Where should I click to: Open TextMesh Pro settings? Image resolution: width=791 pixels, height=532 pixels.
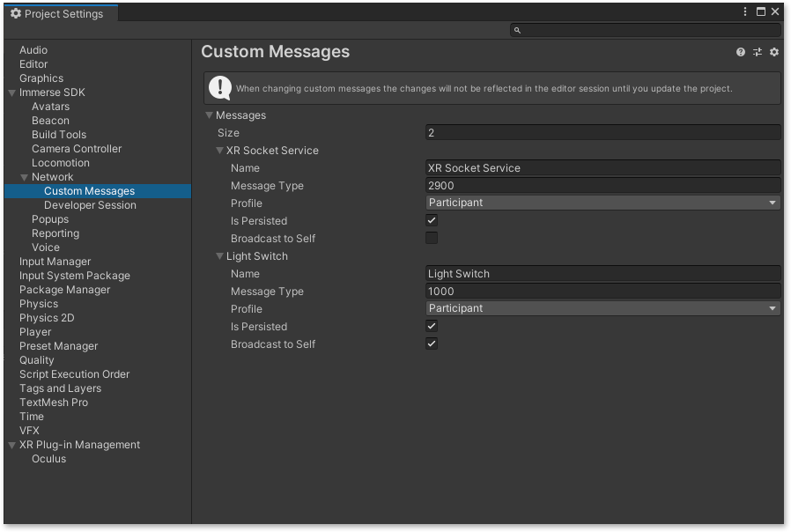(54, 403)
